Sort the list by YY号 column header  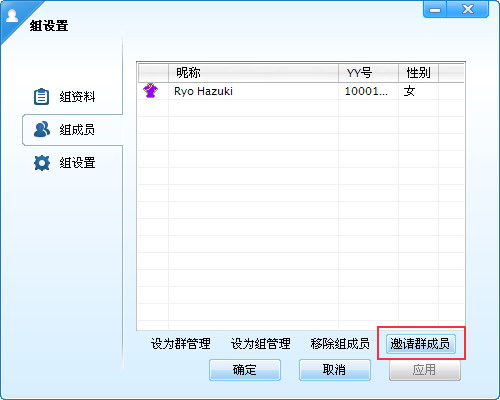(368, 72)
